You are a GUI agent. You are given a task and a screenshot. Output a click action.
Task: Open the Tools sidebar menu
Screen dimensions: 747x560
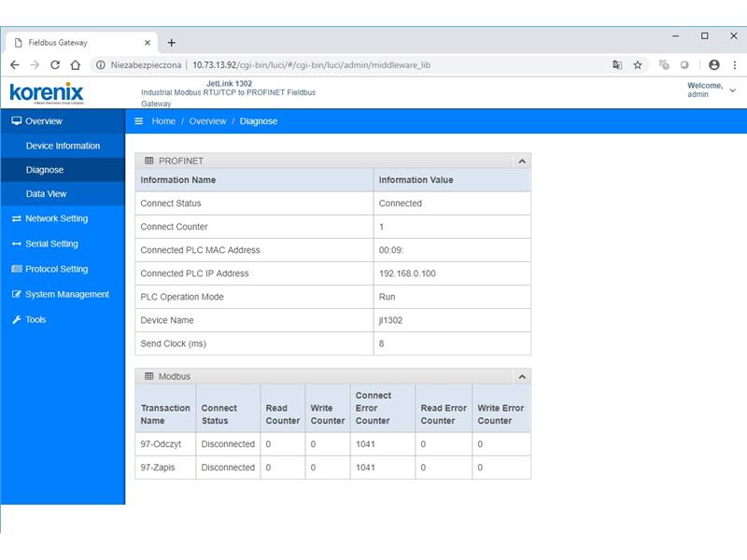(x=63, y=319)
